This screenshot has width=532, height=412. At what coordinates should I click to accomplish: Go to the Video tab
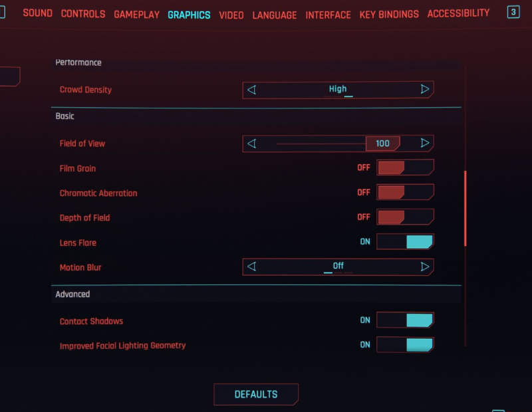point(231,15)
